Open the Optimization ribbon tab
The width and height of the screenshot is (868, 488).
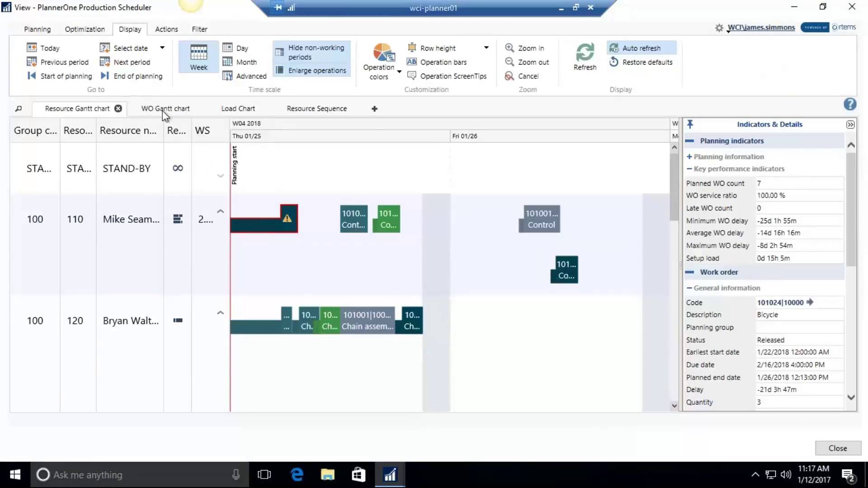click(84, 29)
